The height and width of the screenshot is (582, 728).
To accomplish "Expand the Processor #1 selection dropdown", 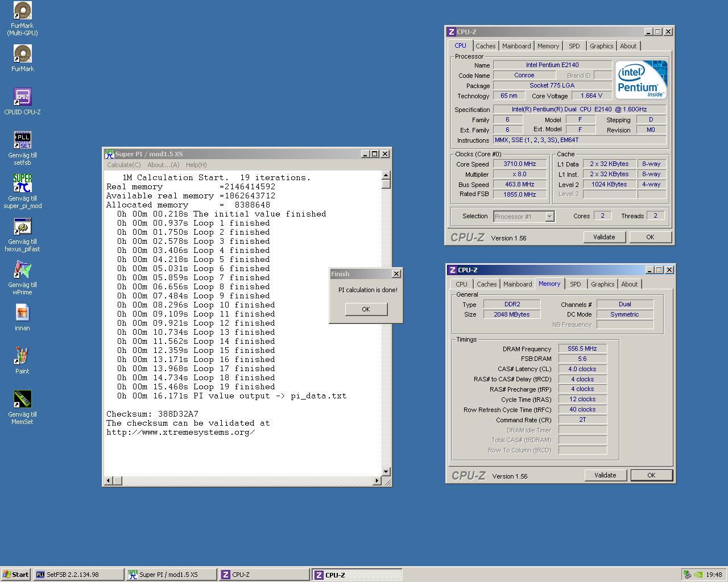I will click(x=549, y=217).
